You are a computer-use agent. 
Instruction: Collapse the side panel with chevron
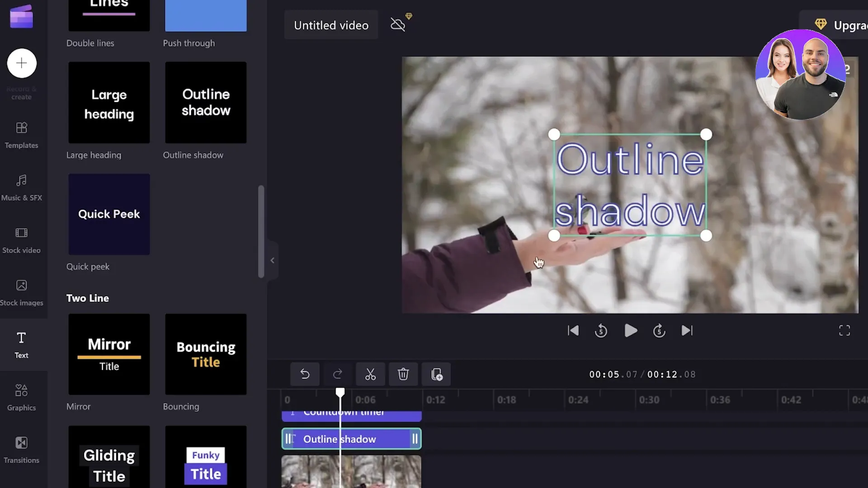coord(272,260)
